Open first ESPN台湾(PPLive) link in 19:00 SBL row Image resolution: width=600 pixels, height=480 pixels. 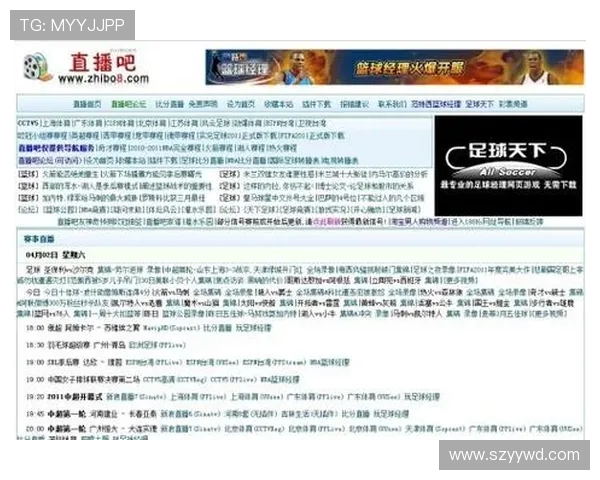[x=153, y=362]
